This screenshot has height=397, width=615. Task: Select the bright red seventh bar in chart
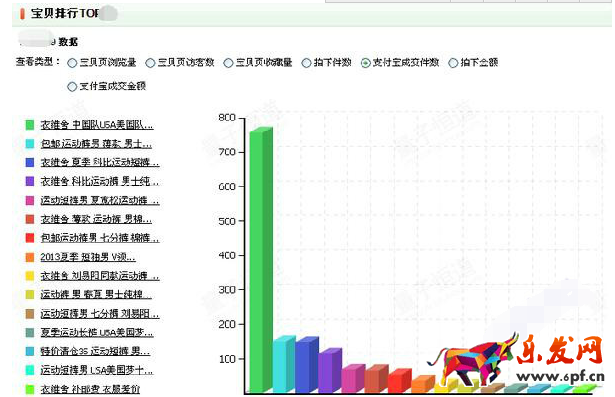[x=400, y=381]
